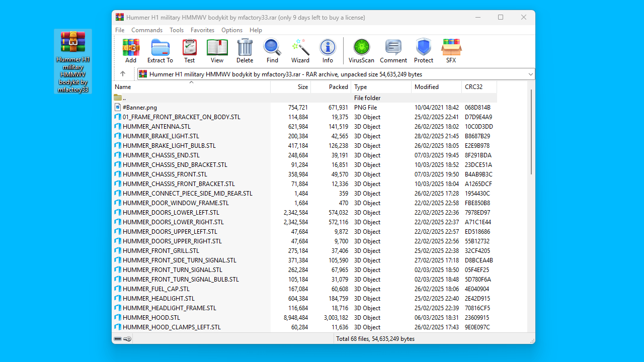Sort by CRC32 column header
644x362 pixels.
(x=479, y=87)
